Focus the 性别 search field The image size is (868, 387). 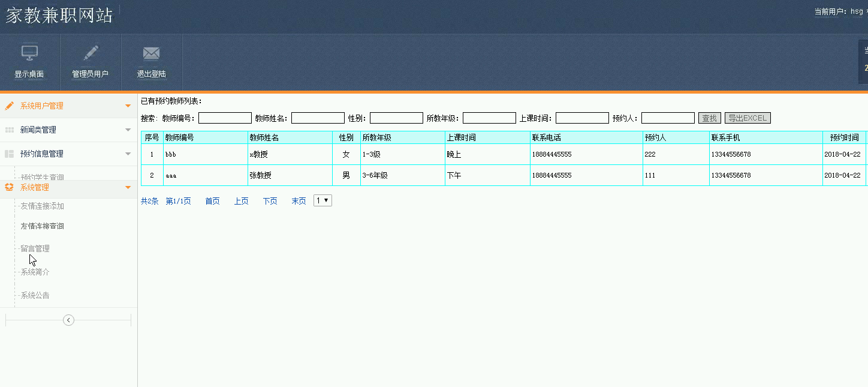[396, 118]
